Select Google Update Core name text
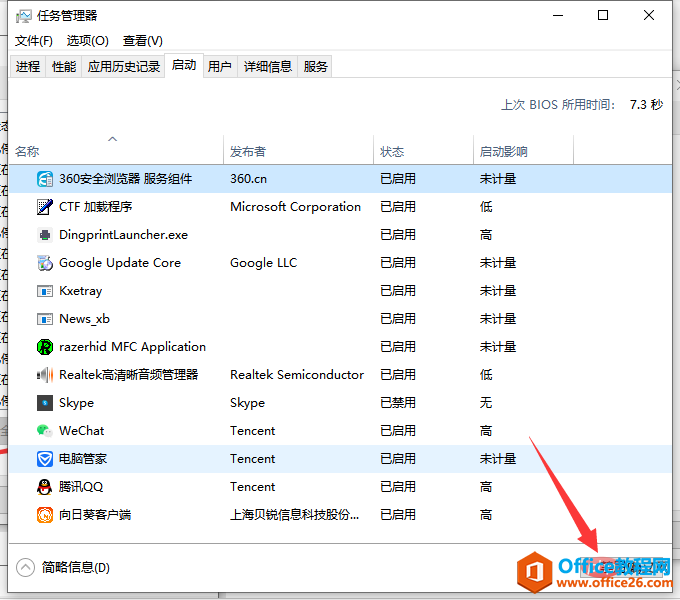680x600 pixels. coord(120,263)
